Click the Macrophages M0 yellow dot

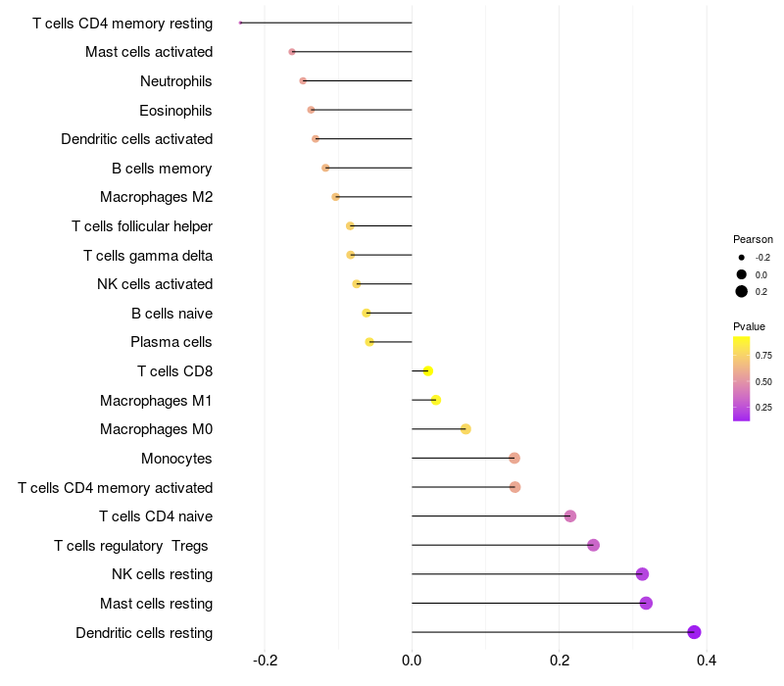click(x=465, y=429)
